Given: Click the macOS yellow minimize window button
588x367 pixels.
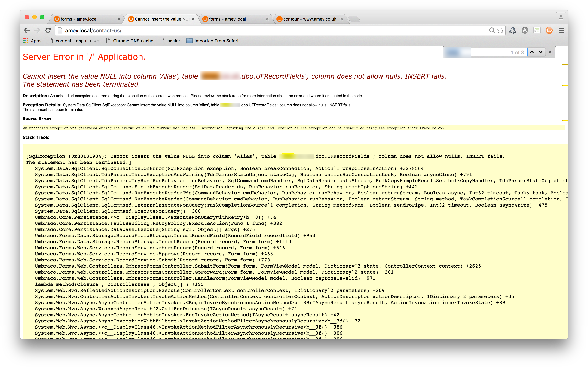Looking at the screenshot, I should (34, 17).
